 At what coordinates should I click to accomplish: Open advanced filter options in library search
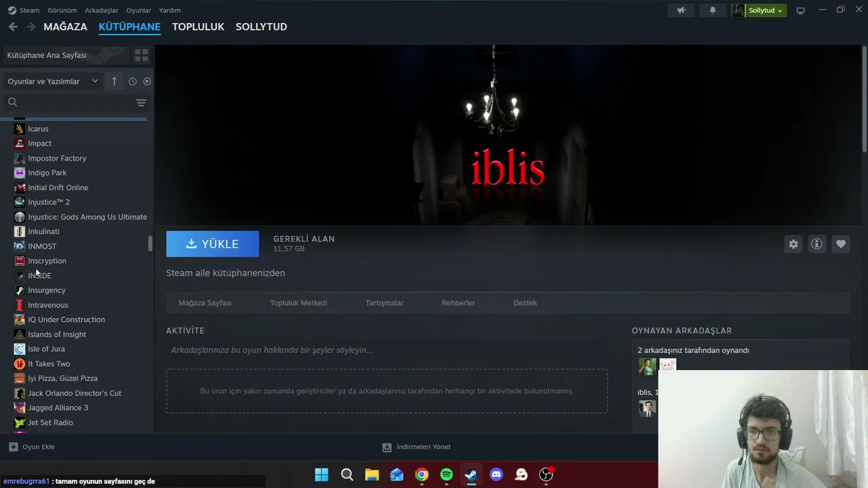(141, 102)
